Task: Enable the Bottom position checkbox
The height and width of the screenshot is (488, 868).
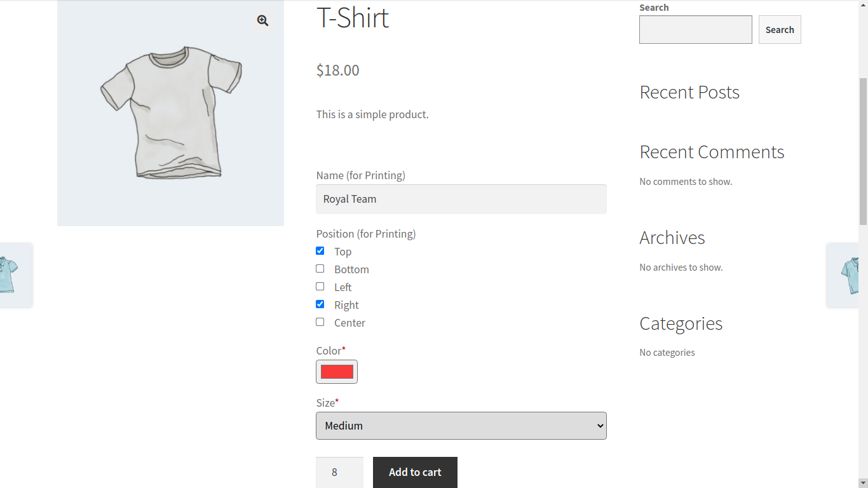Action: pos(320,269)
